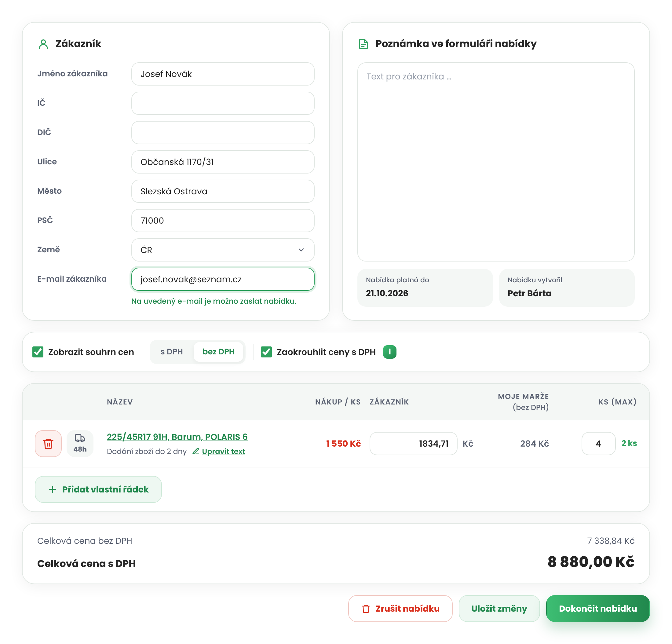672x644 pixels.
Task: Click the quantity field showing 4
Action: coord(598,444)
